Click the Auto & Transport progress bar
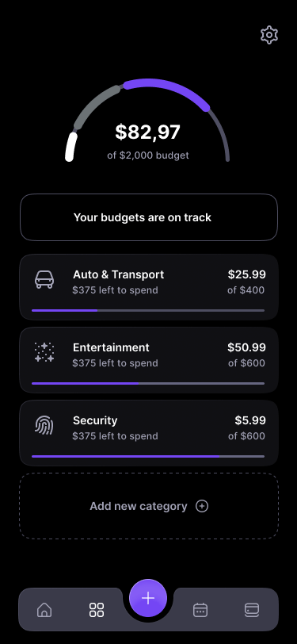 pyautogui.click(x=148, y=311)
